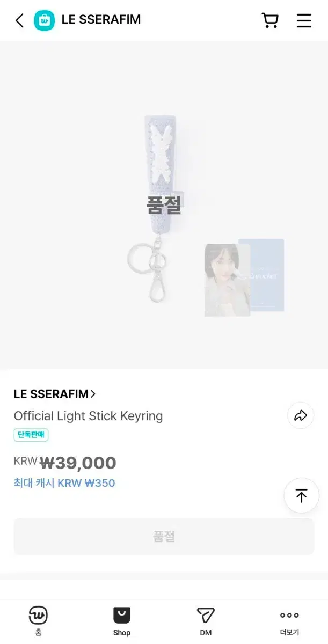Tap the 단독판매 exclusive badge
This screenshot has width=328, height=644.
[31, 435]
